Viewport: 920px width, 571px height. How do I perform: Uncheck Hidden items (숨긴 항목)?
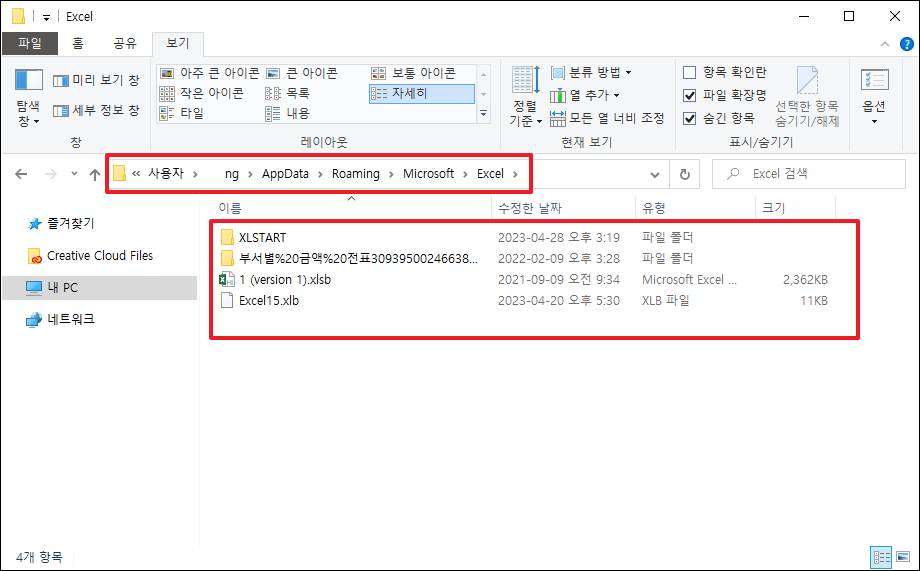click(x=719, y=118)
